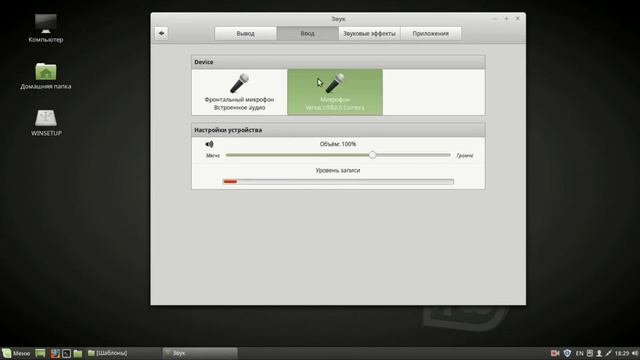
Task: Open the network tray icon
Action: 609,353
